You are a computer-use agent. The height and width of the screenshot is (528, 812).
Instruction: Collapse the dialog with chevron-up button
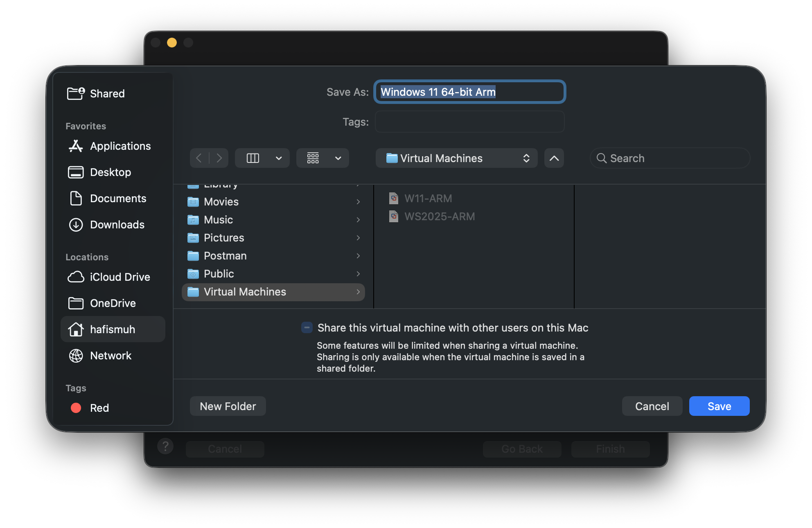click(x=554, y=158)
